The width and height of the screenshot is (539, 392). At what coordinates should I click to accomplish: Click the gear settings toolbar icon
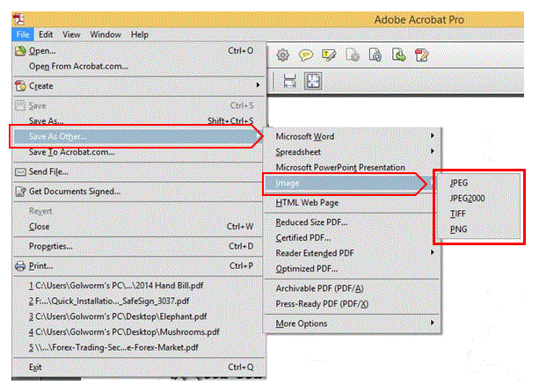pos(282,55)
